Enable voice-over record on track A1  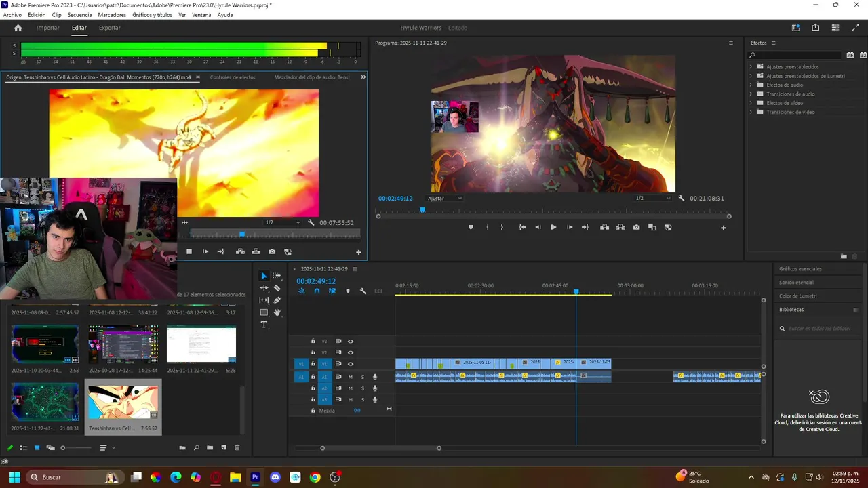(x=375, y=377)
